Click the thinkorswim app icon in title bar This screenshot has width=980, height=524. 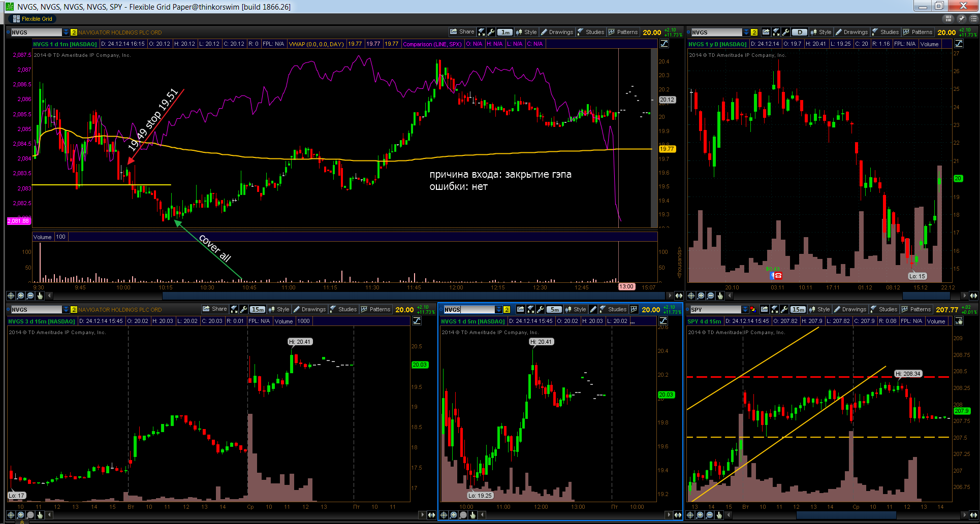tap(10, 7)
